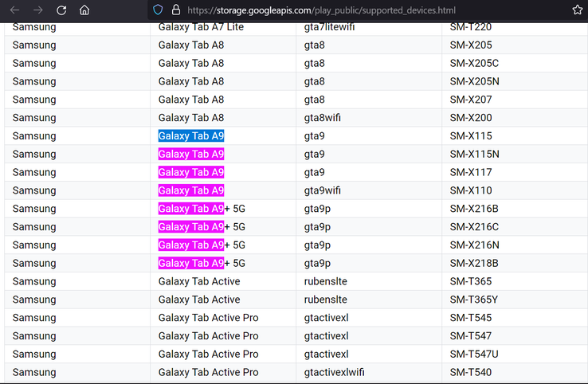This screenshot has height=384, width=588.
Task: Click gtactivexl in SM-T547 row
Action: (326, 336)
